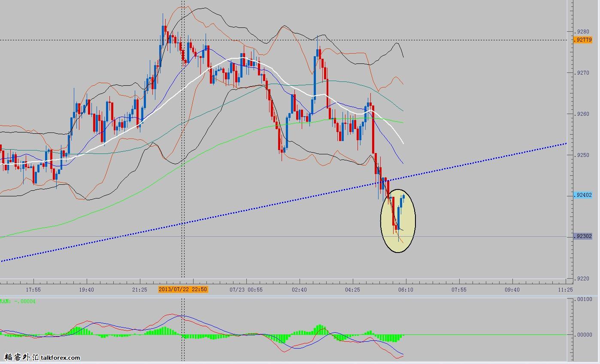Image resolution: width=600 pixels, height=364 pixels.
Task: Click the .9220 price scale value
Action: 582,279
